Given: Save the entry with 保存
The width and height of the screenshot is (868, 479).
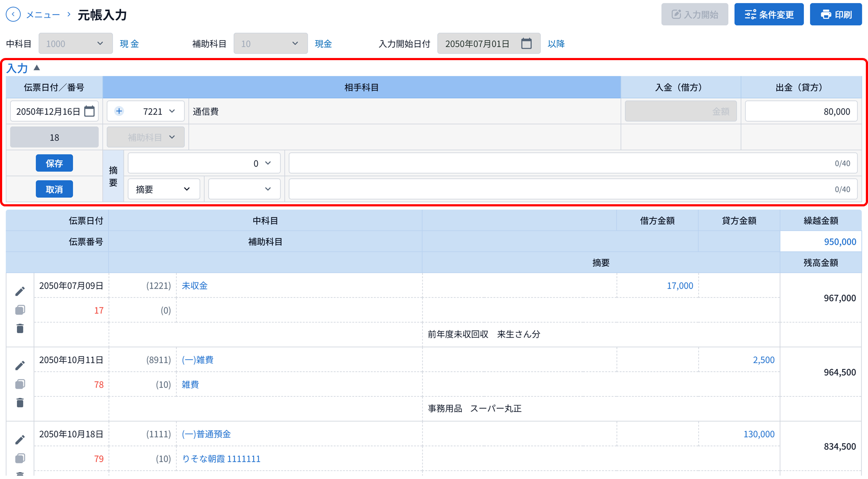Looking at the screenshot, I should (54, 163).
